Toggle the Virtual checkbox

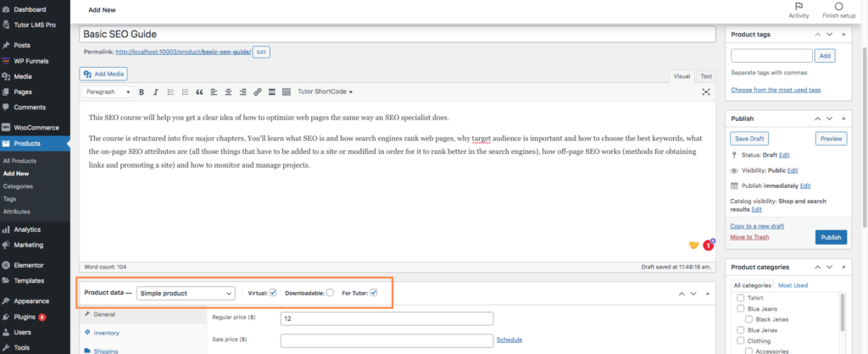coord(272,293)
